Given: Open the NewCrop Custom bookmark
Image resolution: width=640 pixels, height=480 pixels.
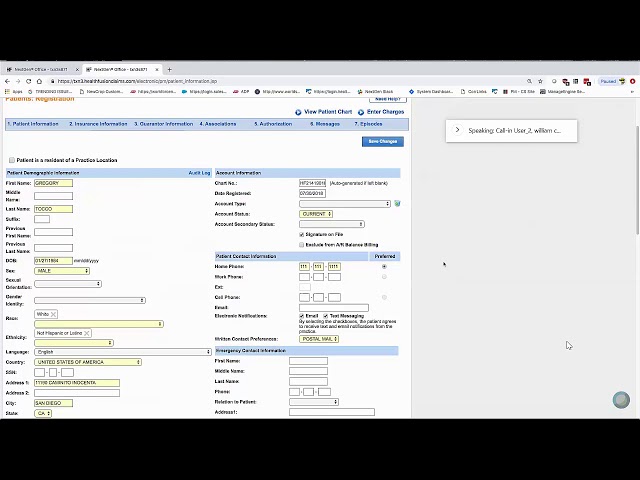Looking at the screenshot, I should (101, 91).
